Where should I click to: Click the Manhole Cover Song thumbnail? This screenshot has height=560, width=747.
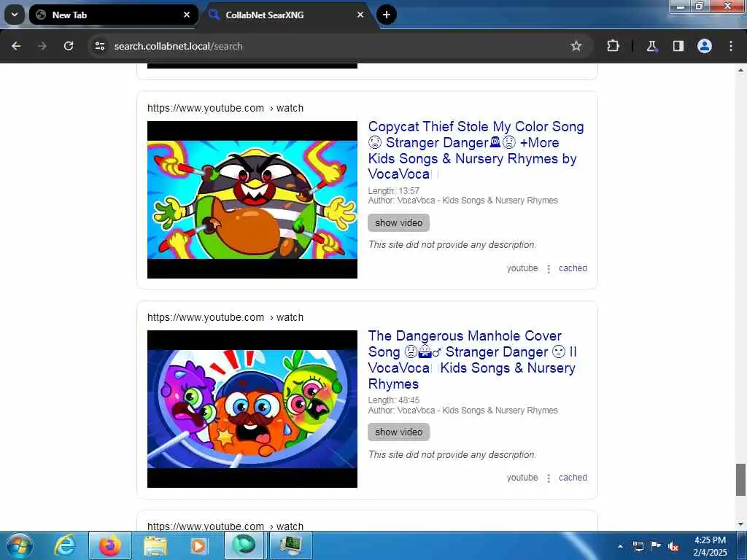[x=252, y=409]
